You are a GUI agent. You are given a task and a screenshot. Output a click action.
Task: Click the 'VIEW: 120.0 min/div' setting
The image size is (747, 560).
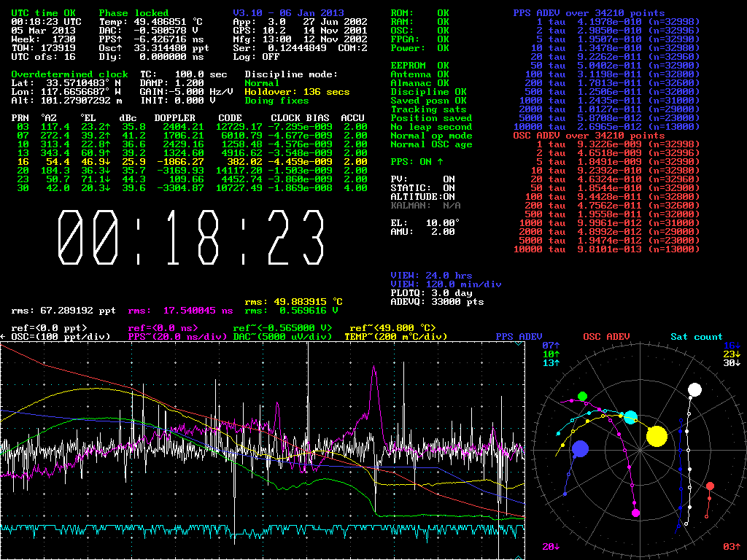446,284
